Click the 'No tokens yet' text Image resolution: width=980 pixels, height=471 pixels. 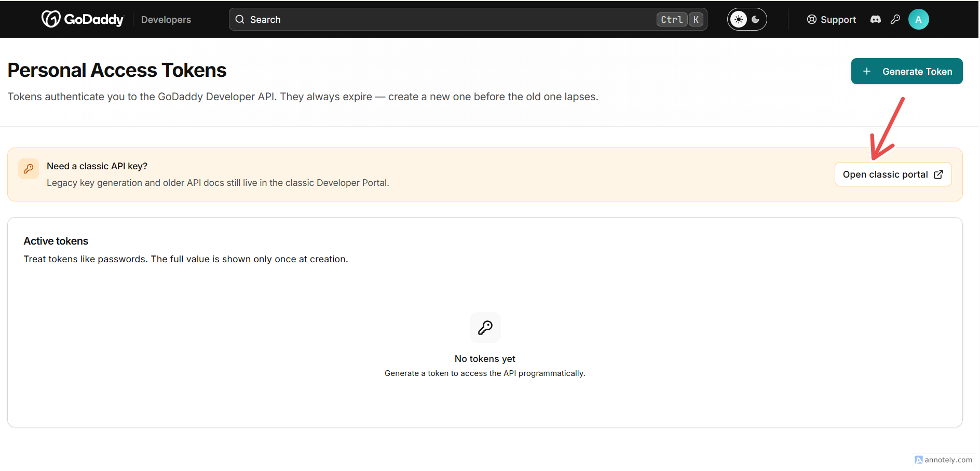[485, 359]
